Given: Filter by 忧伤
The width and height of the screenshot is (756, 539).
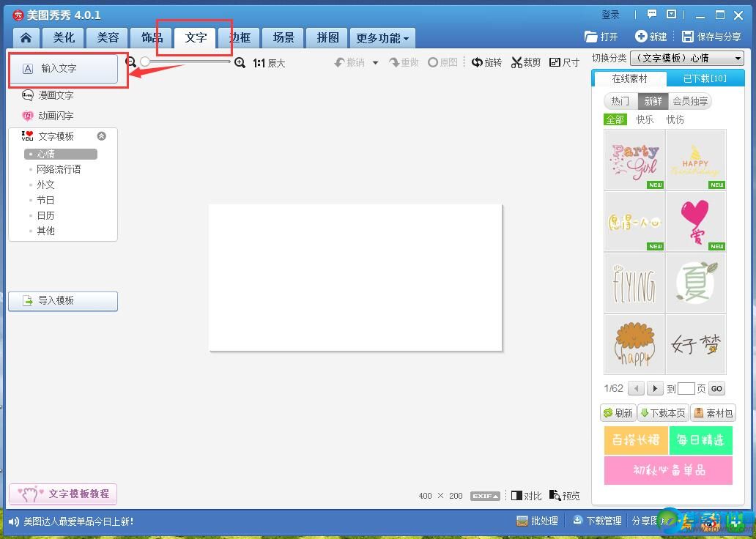Looking at the screenshot, I should [675, 119].
